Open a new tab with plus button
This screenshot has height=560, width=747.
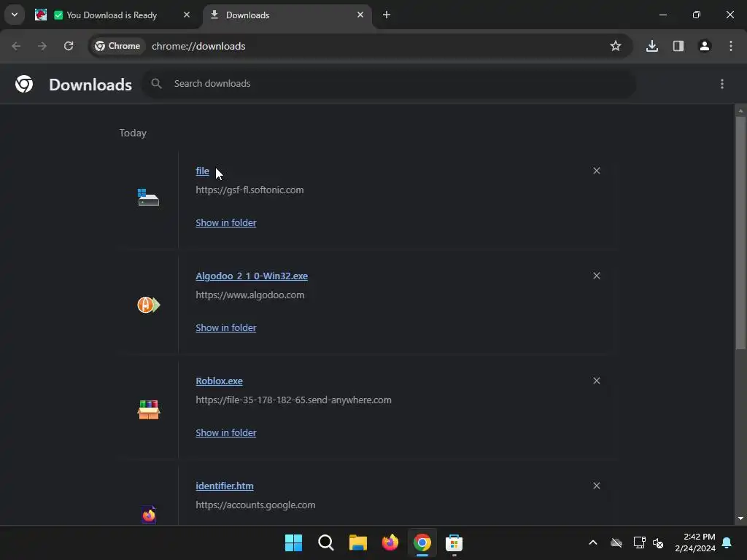(x=387, y=15)
